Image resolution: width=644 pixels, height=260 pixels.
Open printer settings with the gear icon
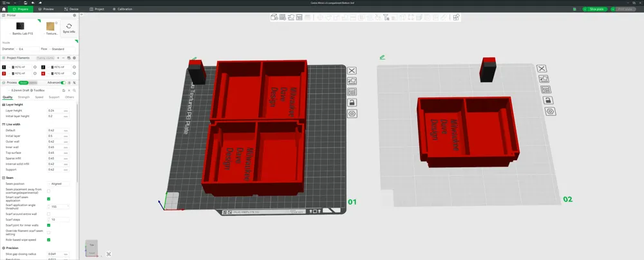point(74,15)
